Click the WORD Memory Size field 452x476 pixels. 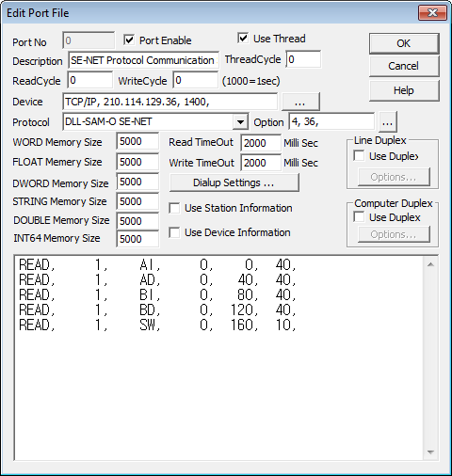click(137, 141)
